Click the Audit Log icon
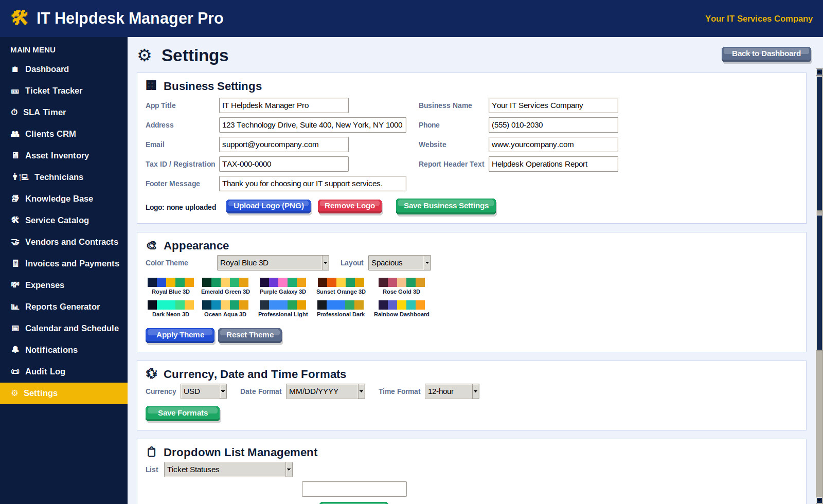The image size is (823, 504). tap(15, 371)
